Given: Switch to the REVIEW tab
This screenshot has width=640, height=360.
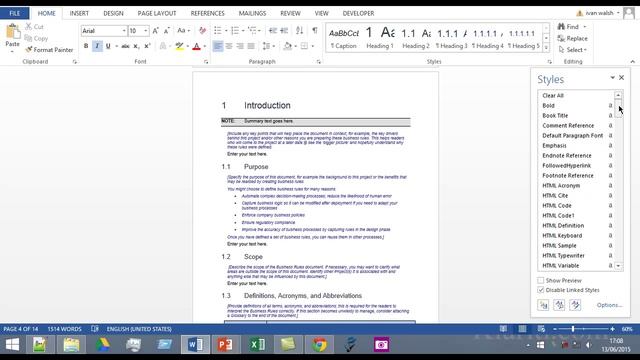Looking at the screenshot, I should click(x=290, y=13).
